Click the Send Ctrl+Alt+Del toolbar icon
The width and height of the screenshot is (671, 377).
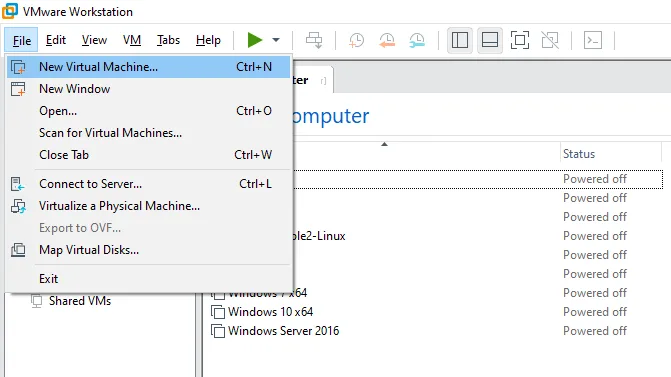[314, 40]
